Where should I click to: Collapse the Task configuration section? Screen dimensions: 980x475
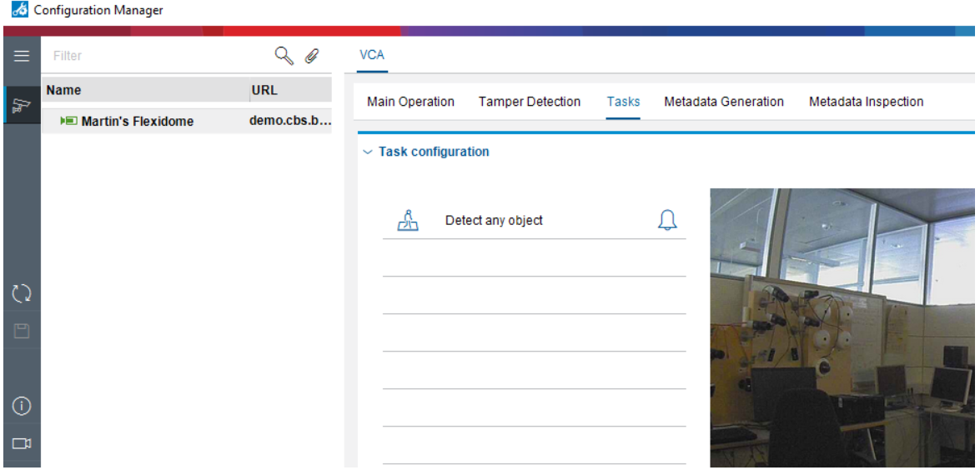368,152
